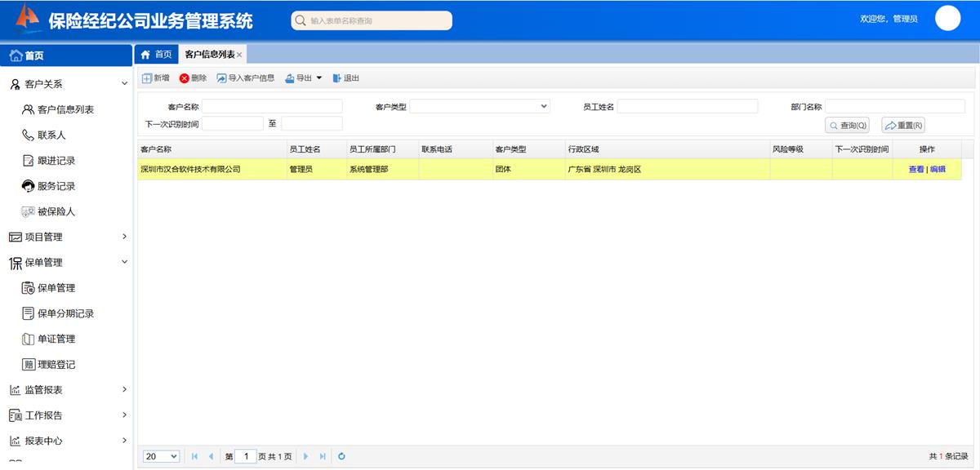Open the page size dropdown showing 20
Screen dimensions: 980x470
(x=162, y=456)
